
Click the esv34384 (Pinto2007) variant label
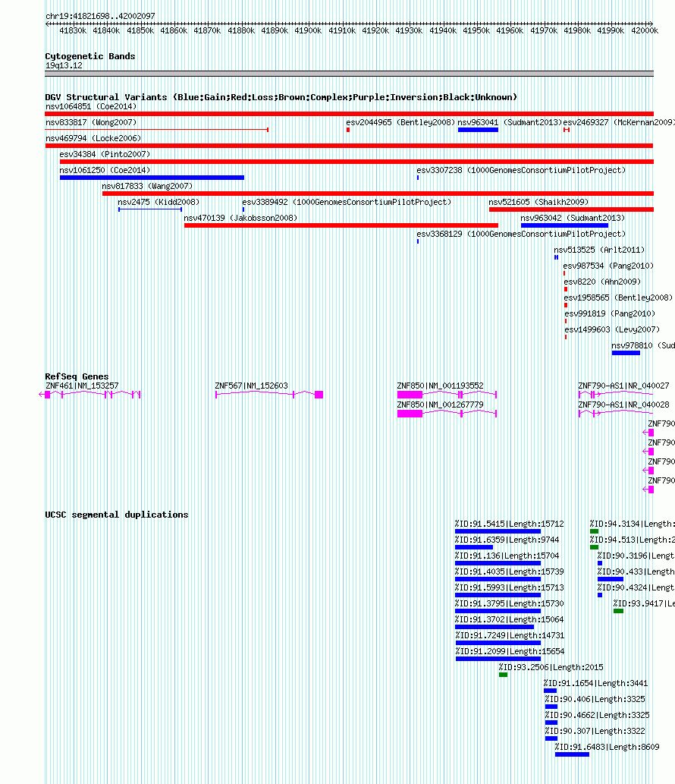tap(105, 155)
